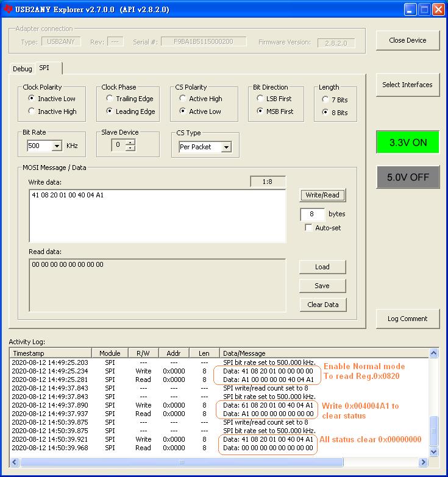Click the Close Device button
This screenshot has height=477, width=448.
click(408, 40)
